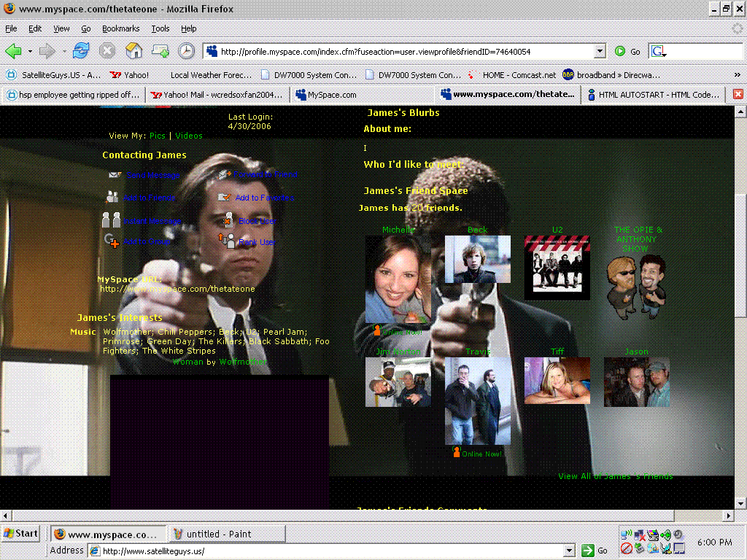747x560 pixels.
Task: Click the Forward to Friend icon
Action: click(225, 174)
